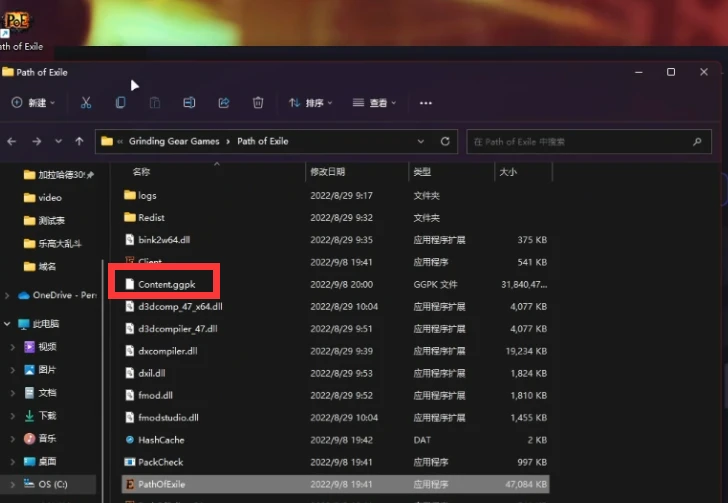This screenshot has width=728, height=503.
Task: Click the Rename icon in toolbar
Action: click(x=189, y=103)
